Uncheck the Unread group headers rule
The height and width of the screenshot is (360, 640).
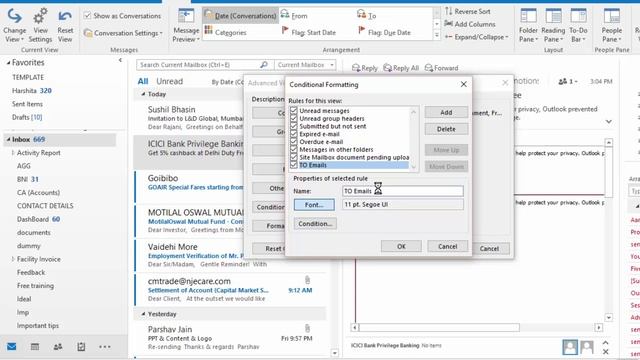pos(293,118)
